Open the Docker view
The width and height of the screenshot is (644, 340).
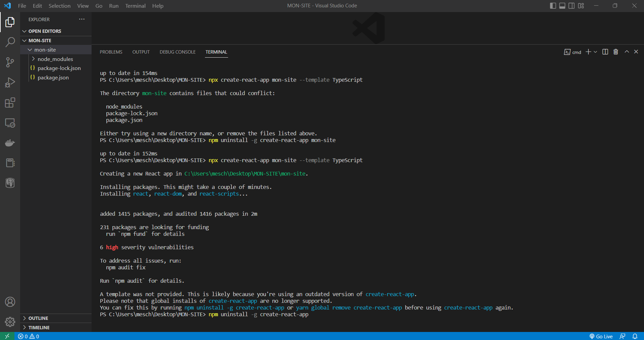[10, 143]
